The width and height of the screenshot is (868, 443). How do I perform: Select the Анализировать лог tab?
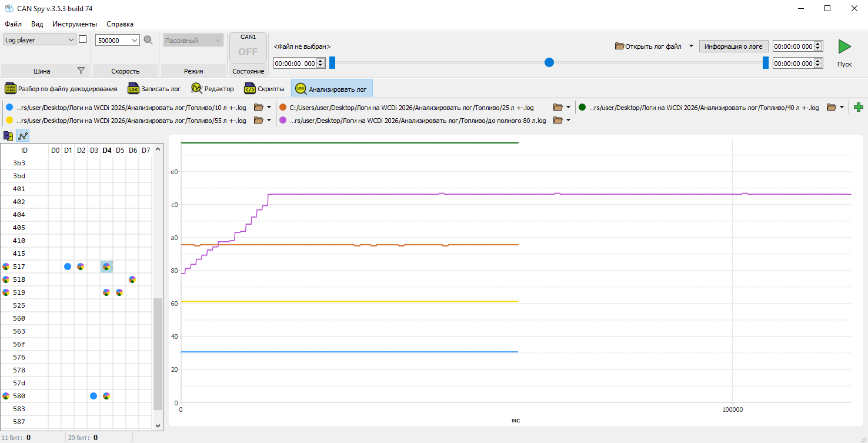(x=332, y=89)
